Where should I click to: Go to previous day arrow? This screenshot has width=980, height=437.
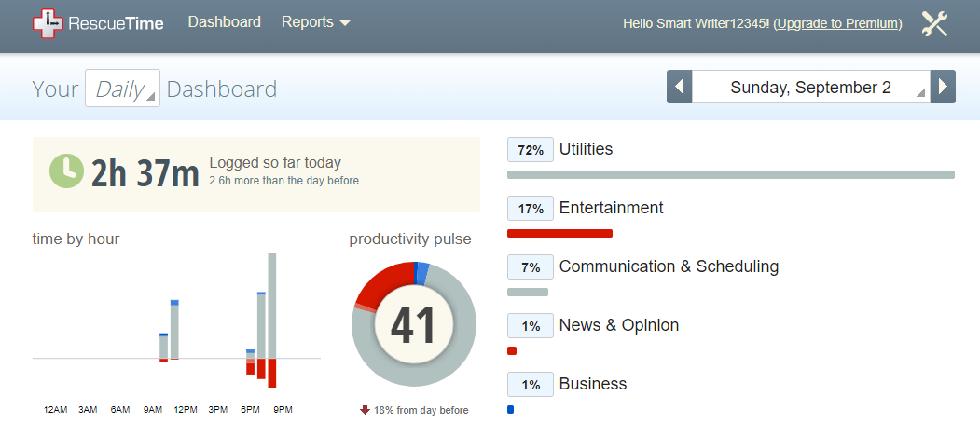click(x=680, y=87)
